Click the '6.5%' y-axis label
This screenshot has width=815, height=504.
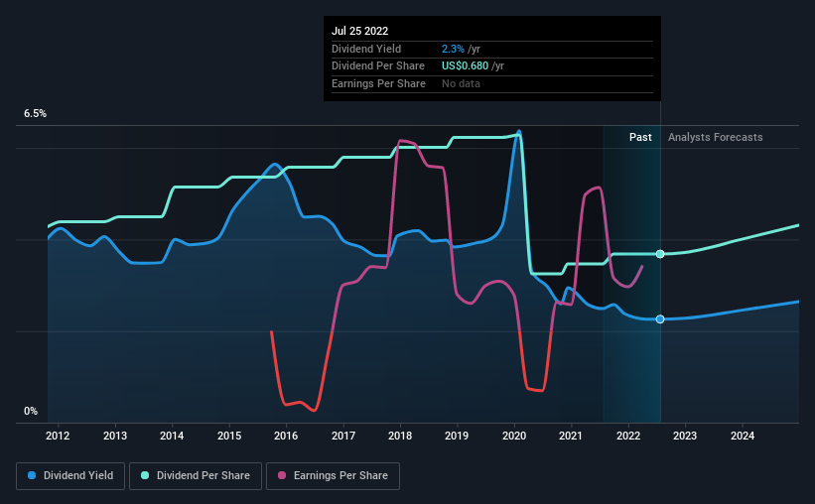coord(35,113)
